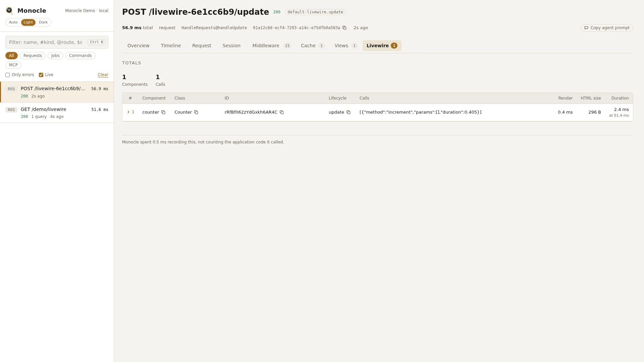Focus the filter search input
Screen dimensions: 644x362
pyautogui.click(x=57, y=42)
